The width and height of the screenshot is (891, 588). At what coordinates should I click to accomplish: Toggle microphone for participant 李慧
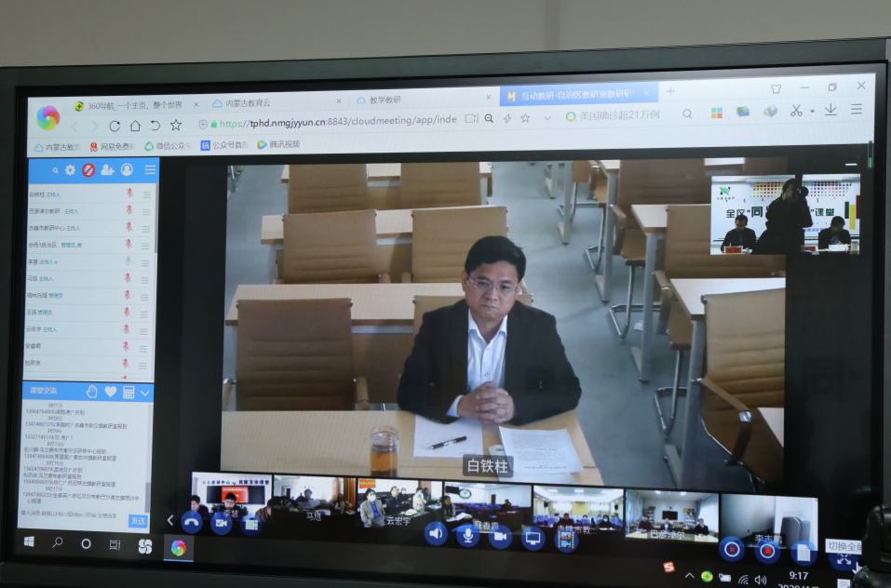click(x=128, y=261)
